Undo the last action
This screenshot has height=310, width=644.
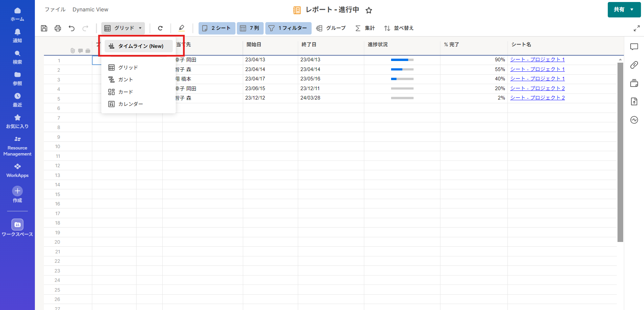tap(71, 28)
